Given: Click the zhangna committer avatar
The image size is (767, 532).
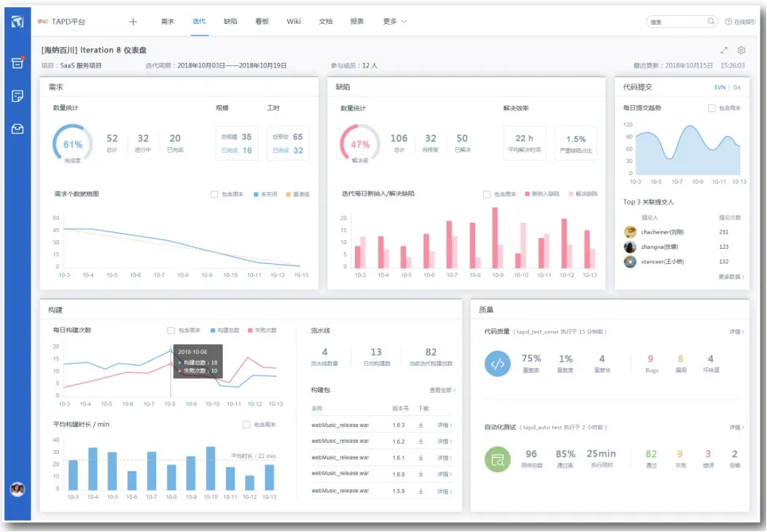Looking at the screenshot, I should coord(630,247).
